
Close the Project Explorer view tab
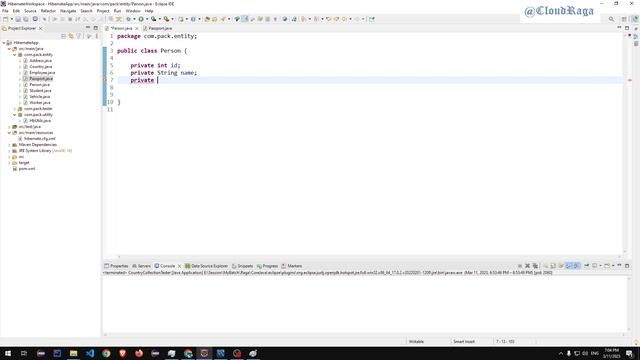coord(40,29)
